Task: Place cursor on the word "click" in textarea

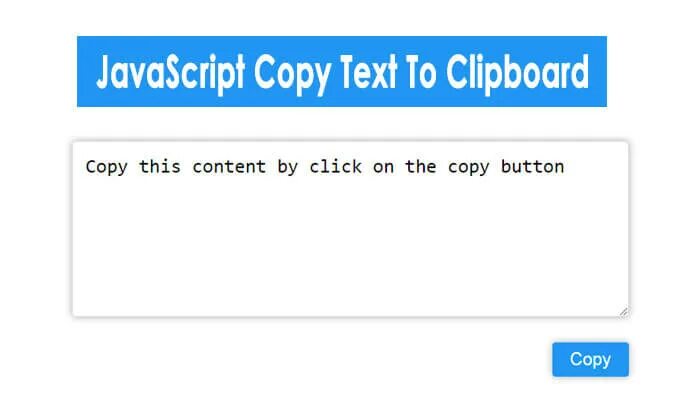Action: pos(336,167)
